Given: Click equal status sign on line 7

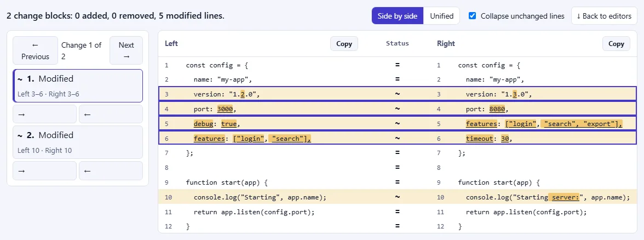Looking at the screenshot, I should click(x=397, y=153).
